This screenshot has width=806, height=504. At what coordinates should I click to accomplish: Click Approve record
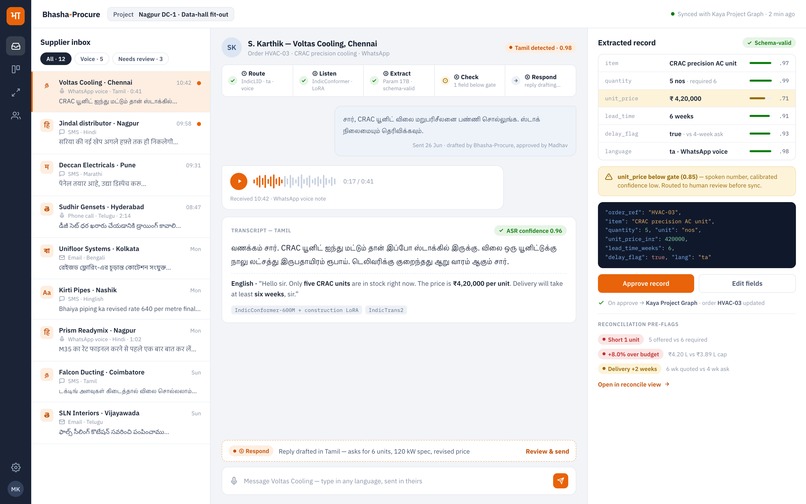pos(646,283)
